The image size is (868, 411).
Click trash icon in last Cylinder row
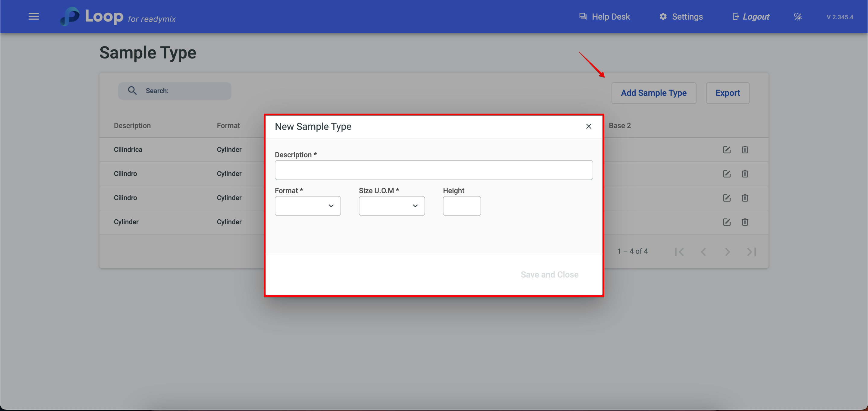tap(745, 222)
